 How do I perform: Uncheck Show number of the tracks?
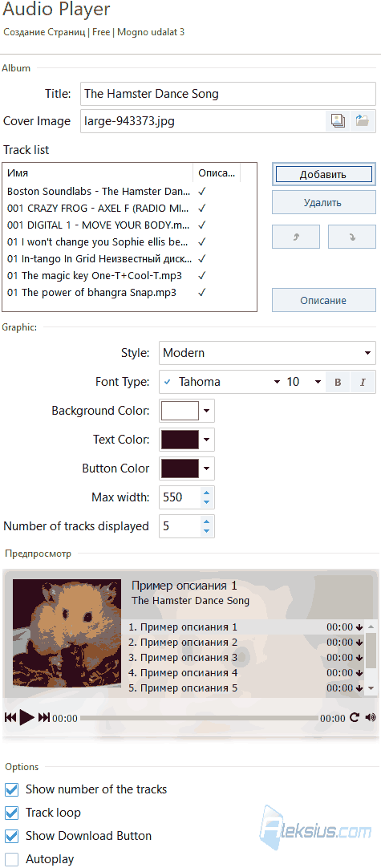coord(11,789)
